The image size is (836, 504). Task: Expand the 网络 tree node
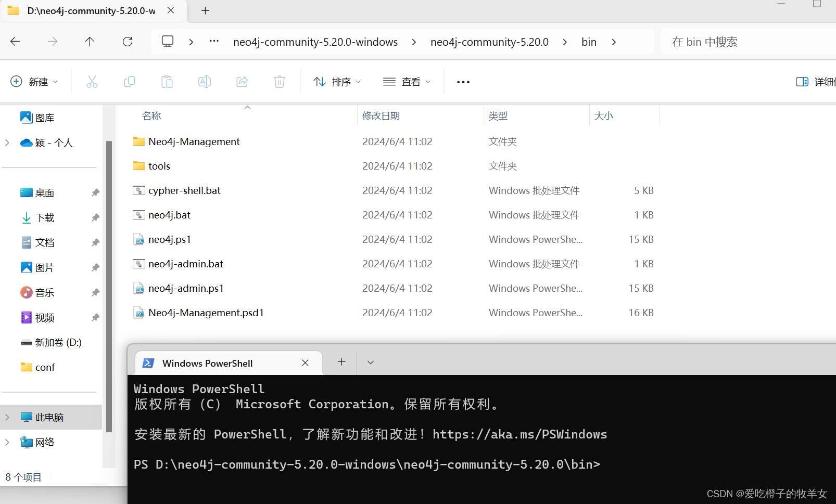pos(7,442)
